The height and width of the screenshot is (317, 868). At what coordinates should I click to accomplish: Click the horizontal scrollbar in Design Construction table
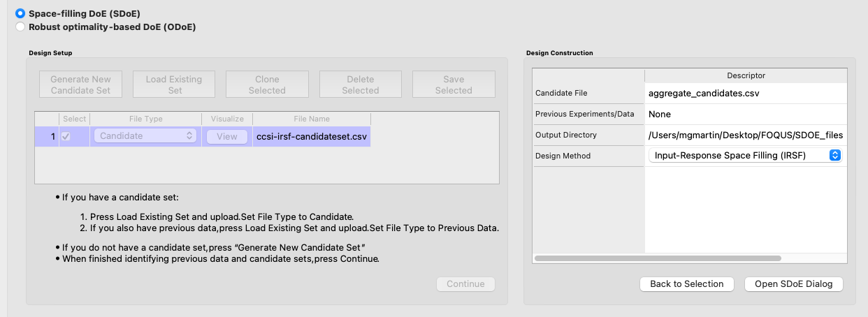(658, 258)
